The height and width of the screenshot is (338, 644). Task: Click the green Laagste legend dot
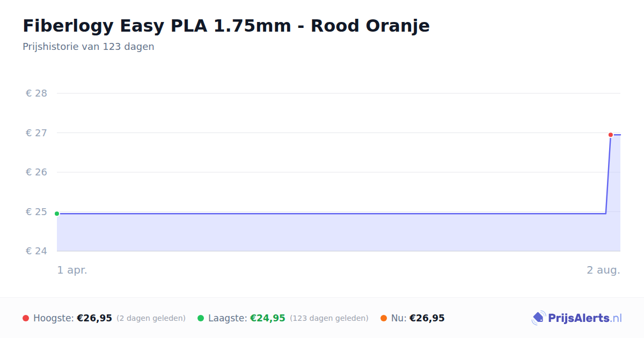click(x=201, y=318)
